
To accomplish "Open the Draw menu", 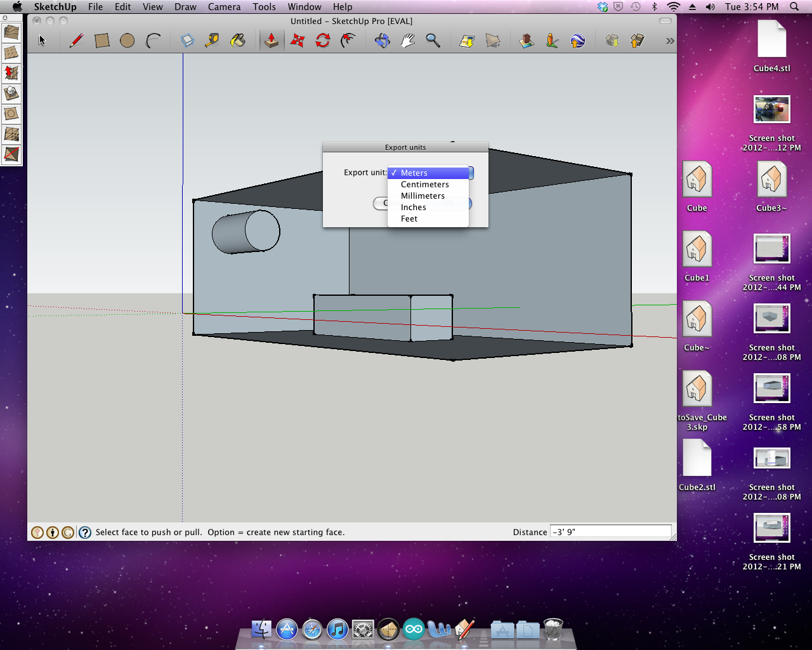I will [185, 7].
